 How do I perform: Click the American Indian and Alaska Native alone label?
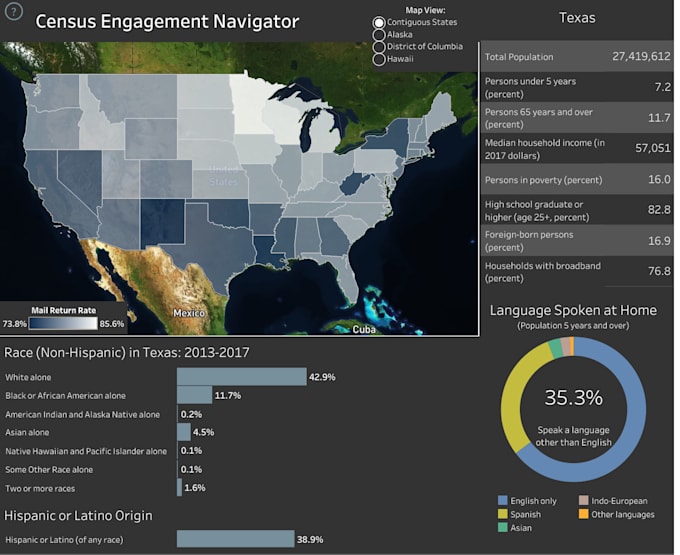tap(82, 415)
